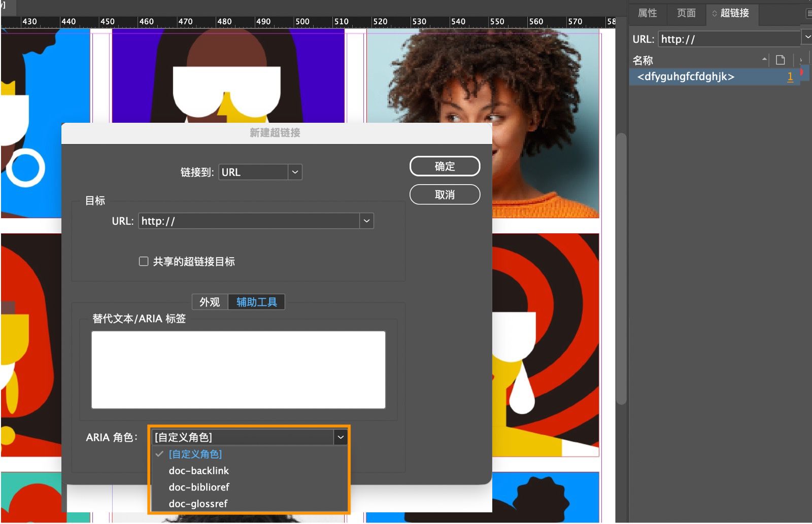812x524 pixels.
Task: Open the Hyperlinks panel menu
Action: pyautogui.click(x=809, y=14)
